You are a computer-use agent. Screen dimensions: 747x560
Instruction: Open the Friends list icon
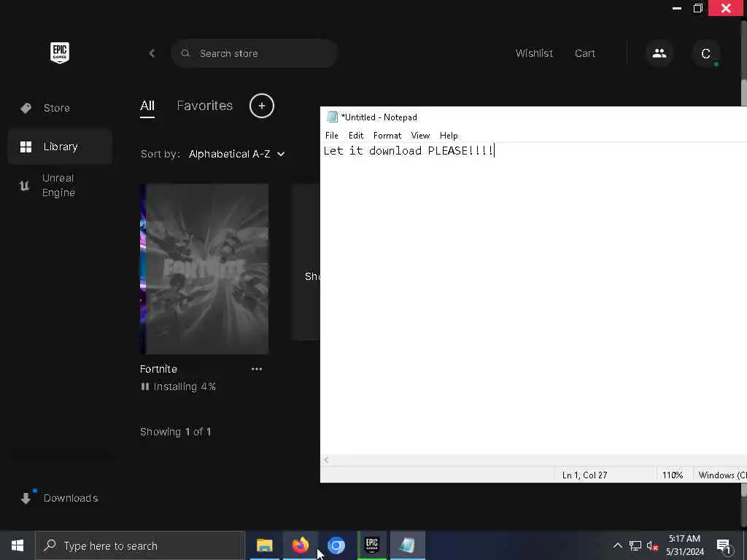click(659, 53)
